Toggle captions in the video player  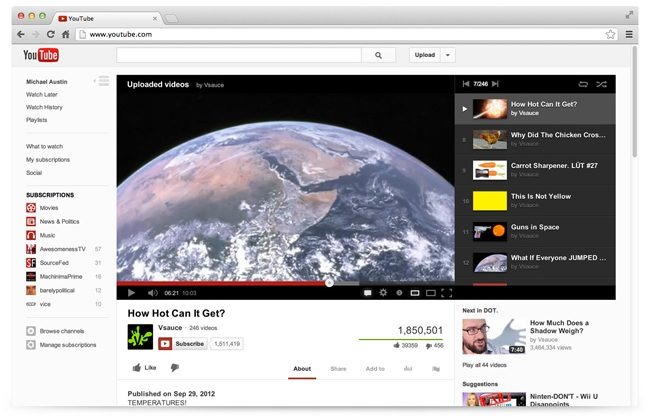[367, 293]
